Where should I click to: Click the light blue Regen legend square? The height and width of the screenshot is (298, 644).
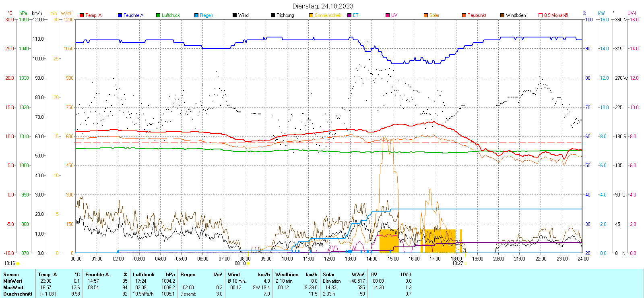196,15
